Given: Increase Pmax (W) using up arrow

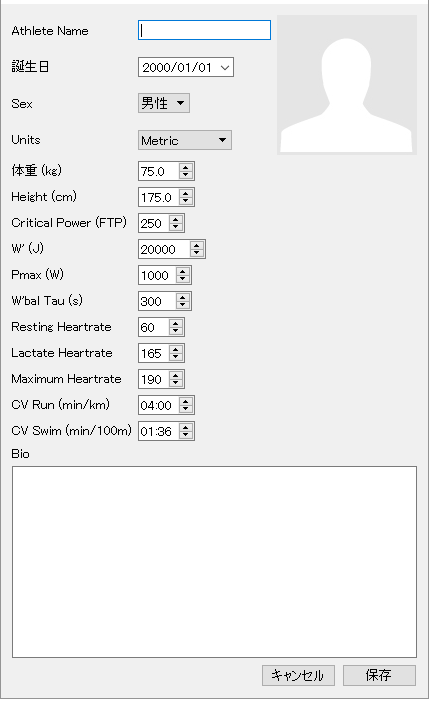Looking at the screenshot, I should pyautogui.click(x=183, y=271).
